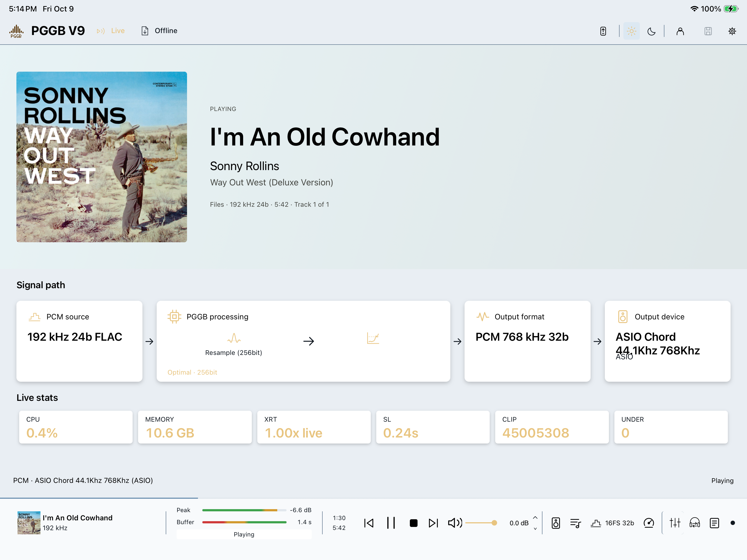This screenshot has width=747, height=560.
Task: Increase volume gain with up chevron
Action: pyautogui.click(x=535, y=517)
